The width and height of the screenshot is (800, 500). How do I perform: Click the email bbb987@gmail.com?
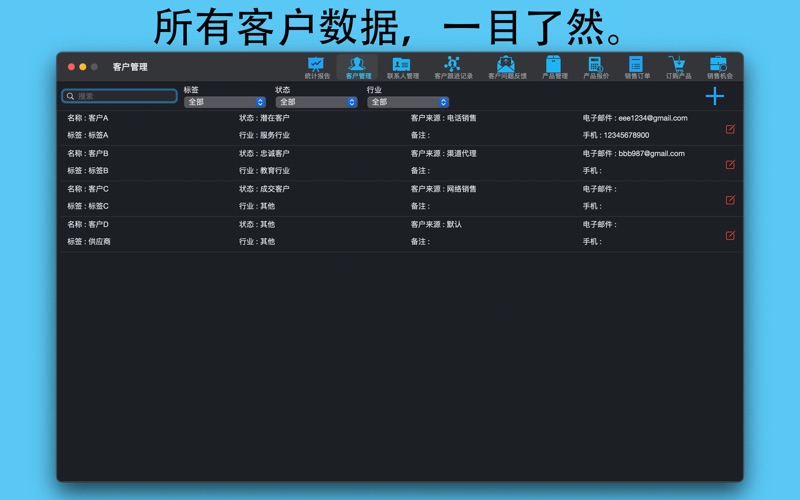[x=652, y=153]
